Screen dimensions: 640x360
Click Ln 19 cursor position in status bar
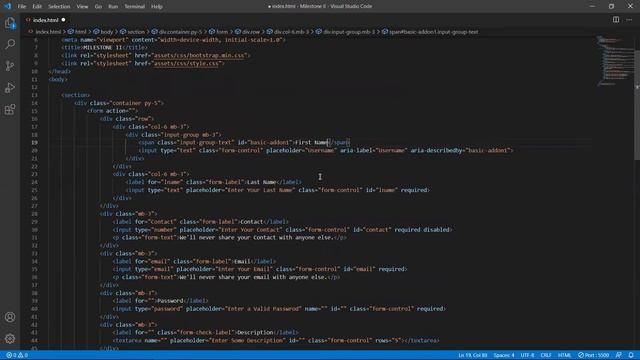point(473,355)
